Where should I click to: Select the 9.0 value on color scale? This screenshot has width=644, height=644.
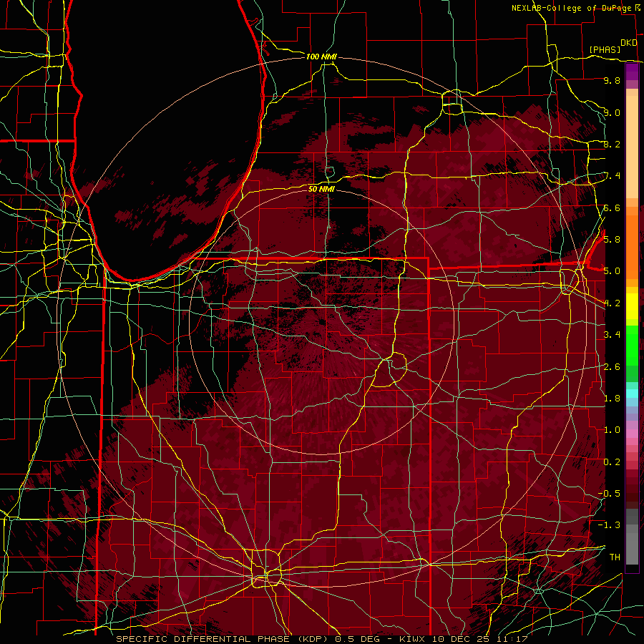coord(612,112)
